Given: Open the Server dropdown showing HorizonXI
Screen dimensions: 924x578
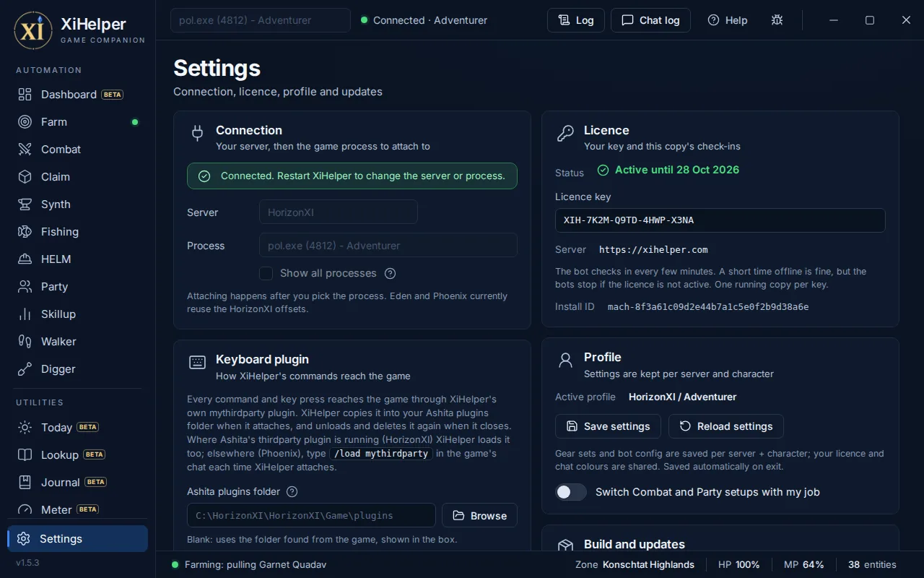Looking at the screenshot, I should (339, 212).
